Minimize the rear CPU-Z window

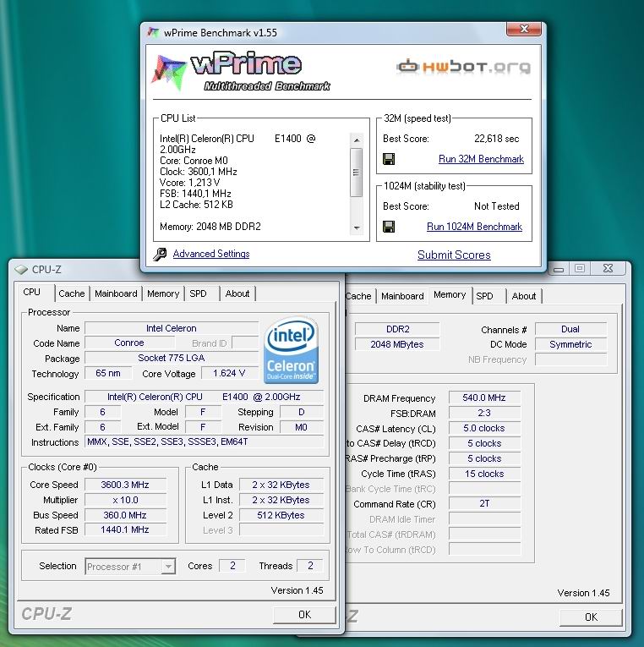(x=559, y=269)
